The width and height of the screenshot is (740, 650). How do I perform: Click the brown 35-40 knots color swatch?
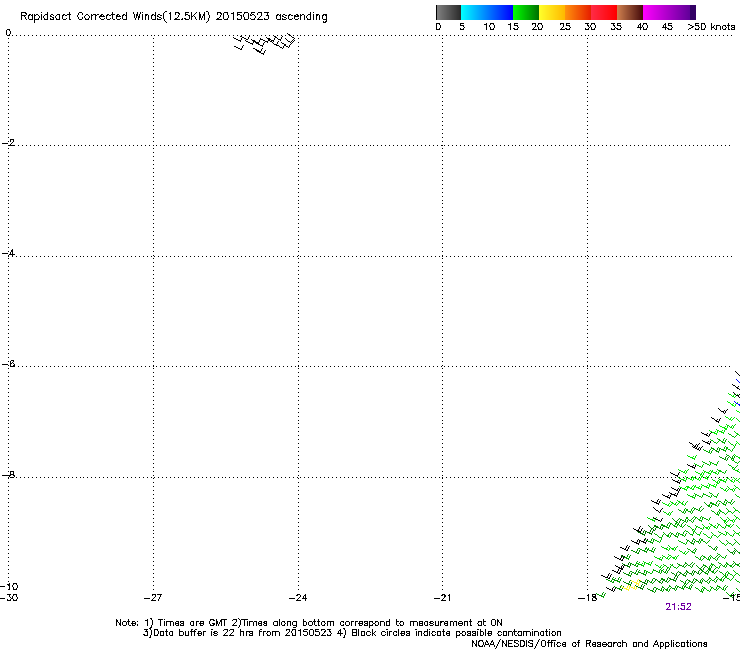coord(630,12)
